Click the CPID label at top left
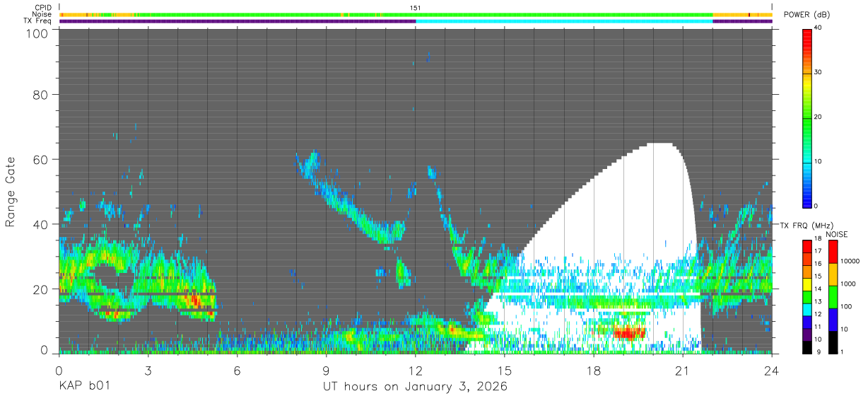 (42, 8)
